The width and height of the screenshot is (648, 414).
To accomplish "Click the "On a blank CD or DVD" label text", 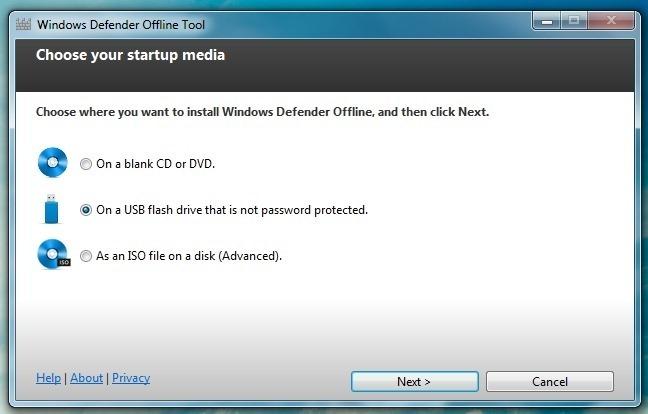I will pos(155,164).
